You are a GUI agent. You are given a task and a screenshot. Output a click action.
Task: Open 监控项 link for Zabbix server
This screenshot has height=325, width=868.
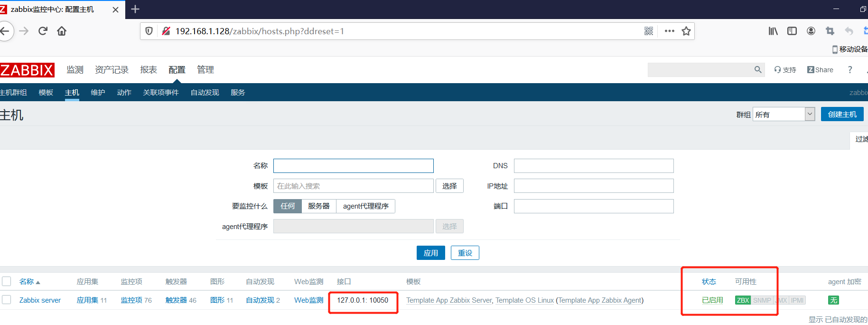click(x=131, y=300)
